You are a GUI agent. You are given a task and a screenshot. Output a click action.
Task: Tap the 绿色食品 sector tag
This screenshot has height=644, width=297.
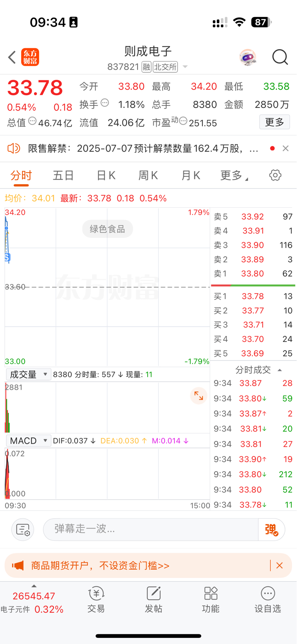[107, 229]
